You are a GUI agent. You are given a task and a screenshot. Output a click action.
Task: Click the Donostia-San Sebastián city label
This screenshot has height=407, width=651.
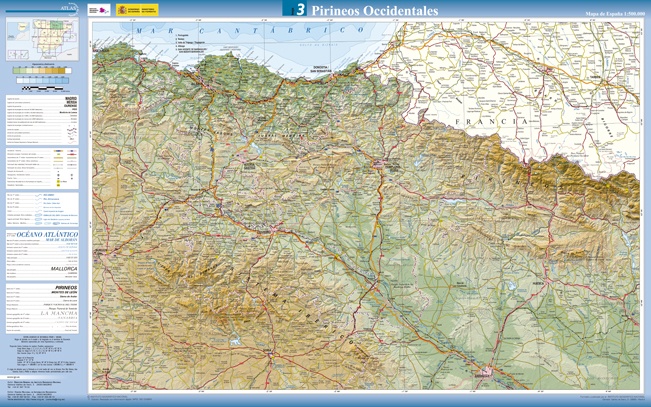[x=321, y=70]
